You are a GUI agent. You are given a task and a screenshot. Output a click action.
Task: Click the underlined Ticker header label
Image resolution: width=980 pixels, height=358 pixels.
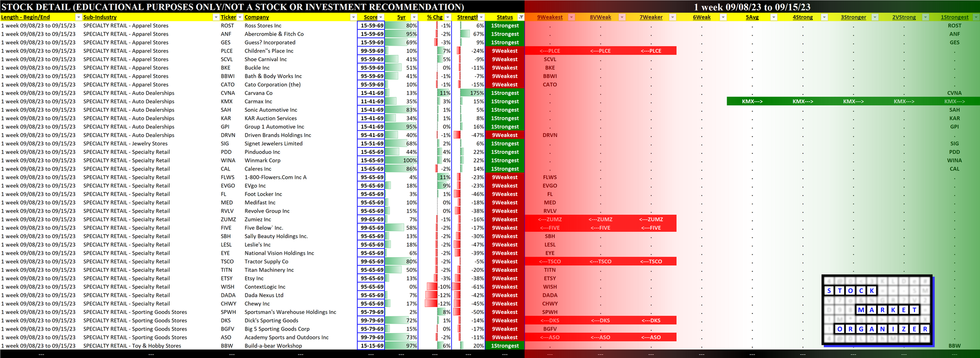(228, 17)
